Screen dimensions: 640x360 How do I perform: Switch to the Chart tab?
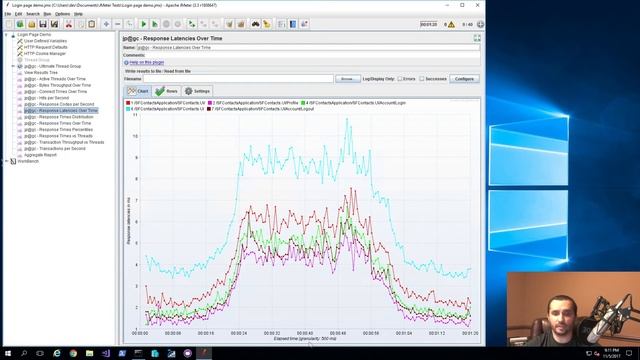click(138, 91)
